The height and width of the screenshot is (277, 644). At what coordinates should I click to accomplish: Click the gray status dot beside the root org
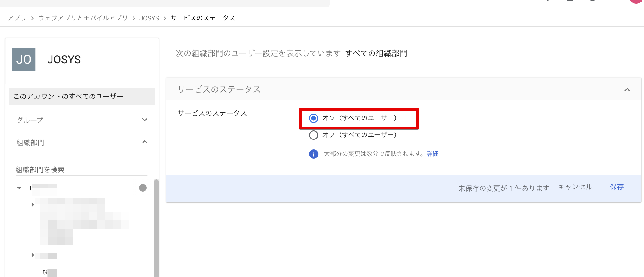pos(143,188)
